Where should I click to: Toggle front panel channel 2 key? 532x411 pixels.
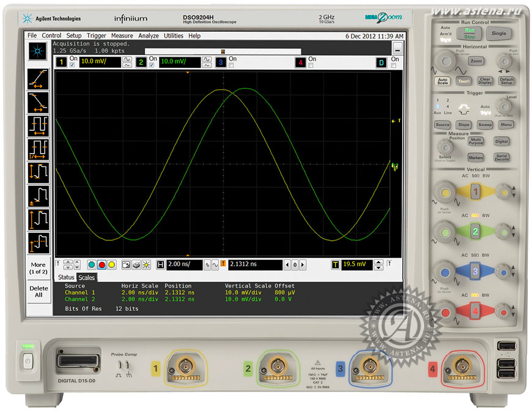pyautogui.click(x=475, y=231)
